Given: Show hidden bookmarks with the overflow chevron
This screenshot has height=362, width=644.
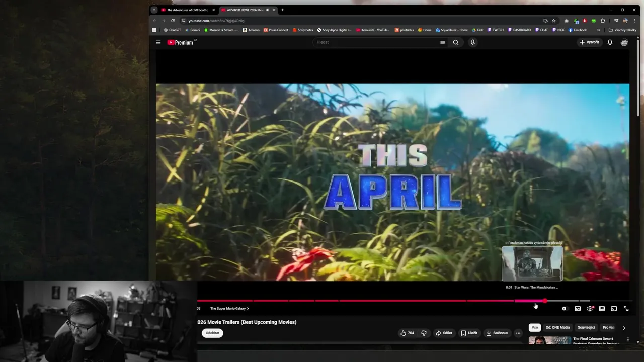Looking at the screenshot, I should [598, 30].
